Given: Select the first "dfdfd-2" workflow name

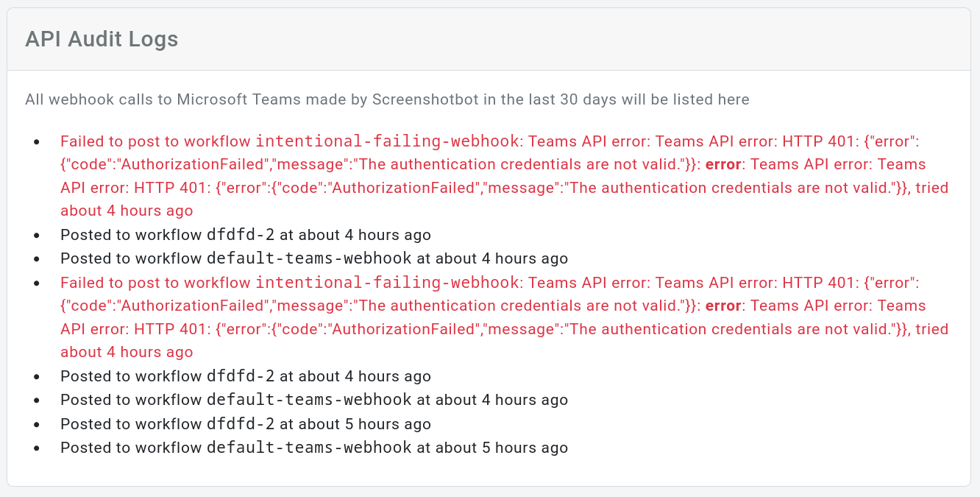Looking at the screenshot, I should [241, 235].
